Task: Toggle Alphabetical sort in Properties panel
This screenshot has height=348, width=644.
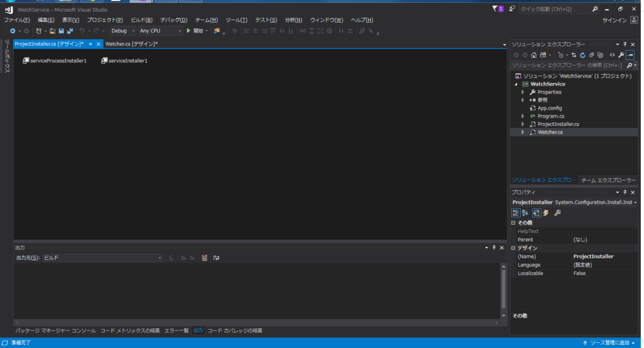Action: pos(525,213)
